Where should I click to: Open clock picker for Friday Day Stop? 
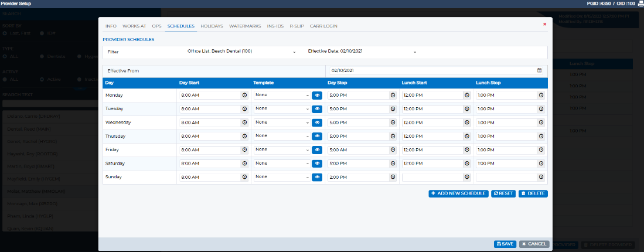[393, 150]
